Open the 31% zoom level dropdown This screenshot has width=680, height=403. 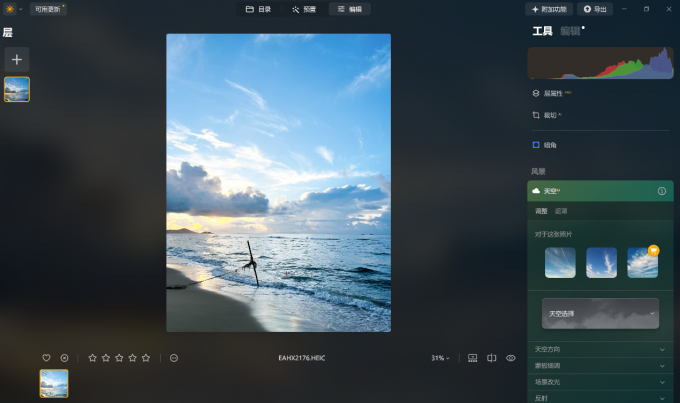point(440,358)
